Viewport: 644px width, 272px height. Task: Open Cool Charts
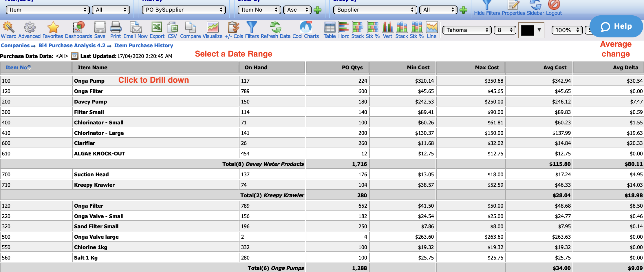[x=305, y=30]
